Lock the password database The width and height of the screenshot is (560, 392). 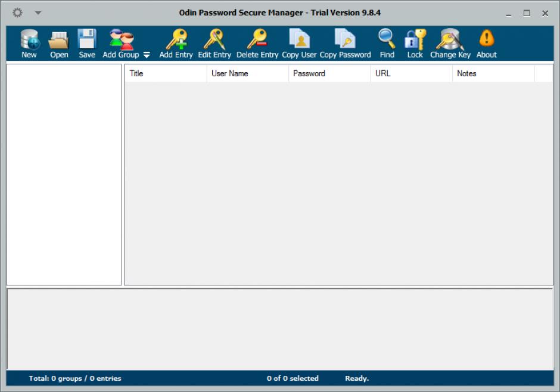[415, 44]
